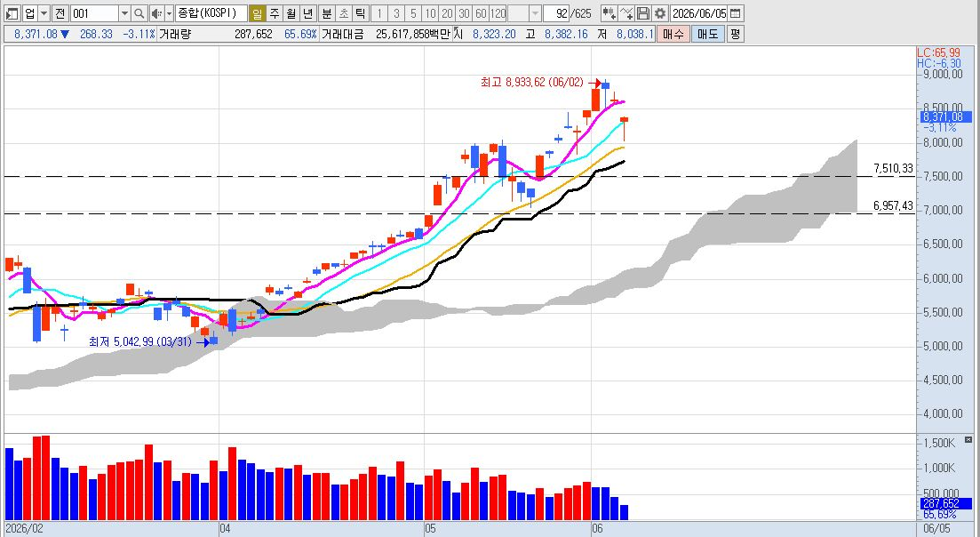Open the custom interval dropdown arrow

point(535,13)
